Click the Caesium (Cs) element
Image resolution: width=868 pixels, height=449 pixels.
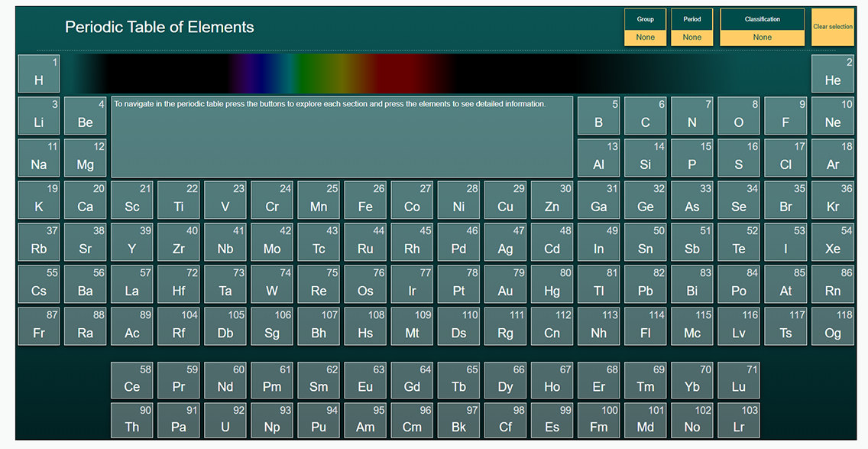point(39,285)
